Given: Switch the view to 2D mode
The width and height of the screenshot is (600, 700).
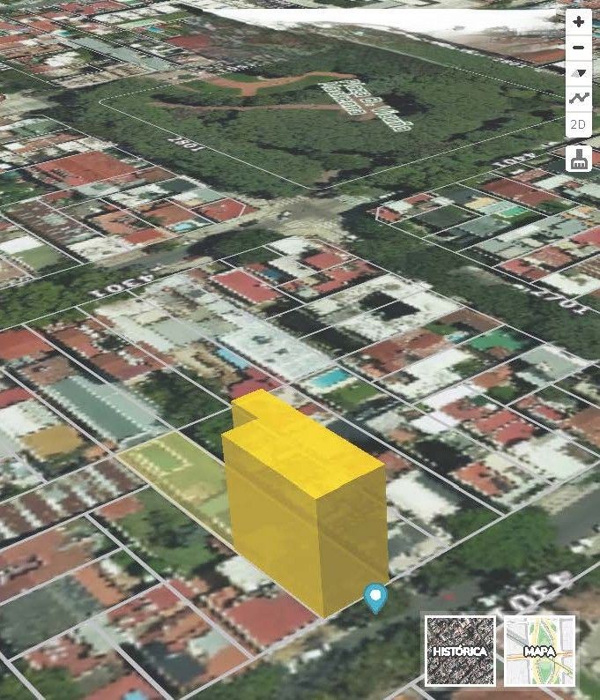Looking at the screenshot, I should [578, 124].
